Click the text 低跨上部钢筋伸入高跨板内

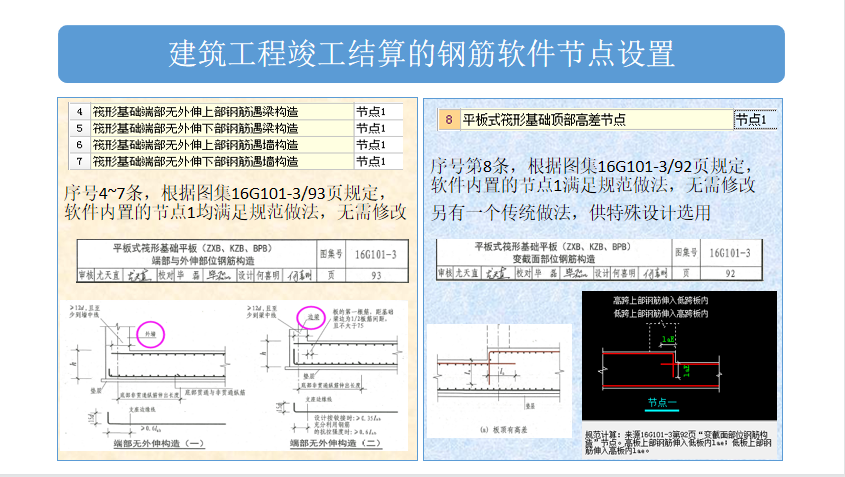(x=661, y=313)
